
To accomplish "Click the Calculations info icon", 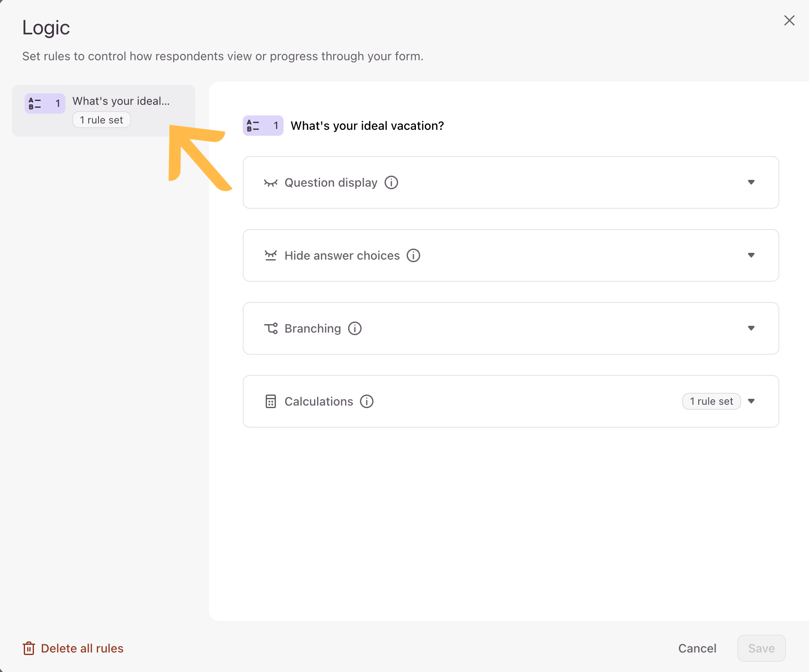I will pos(366,401).
